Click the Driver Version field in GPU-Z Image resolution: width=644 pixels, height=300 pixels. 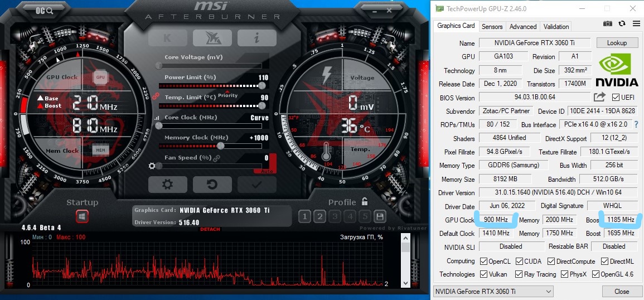coord(558,192)
